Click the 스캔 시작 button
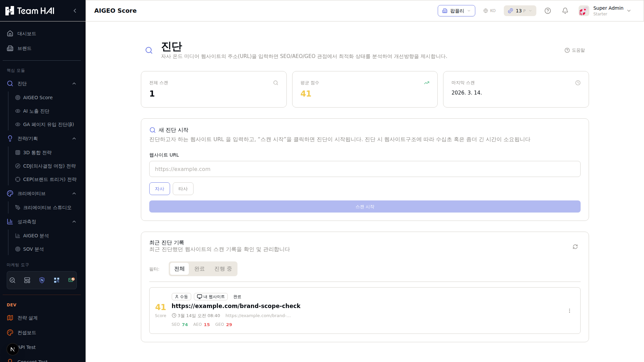 pos(365,206)
